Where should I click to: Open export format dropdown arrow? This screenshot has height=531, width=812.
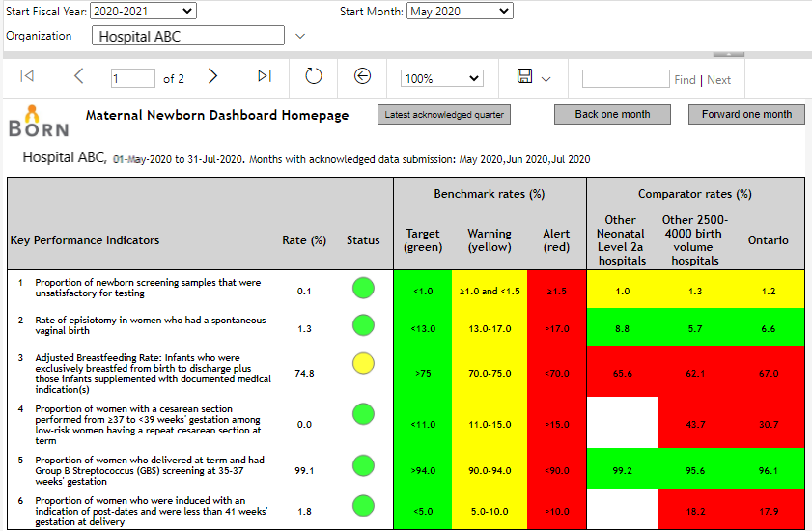[x=546, y=79]
